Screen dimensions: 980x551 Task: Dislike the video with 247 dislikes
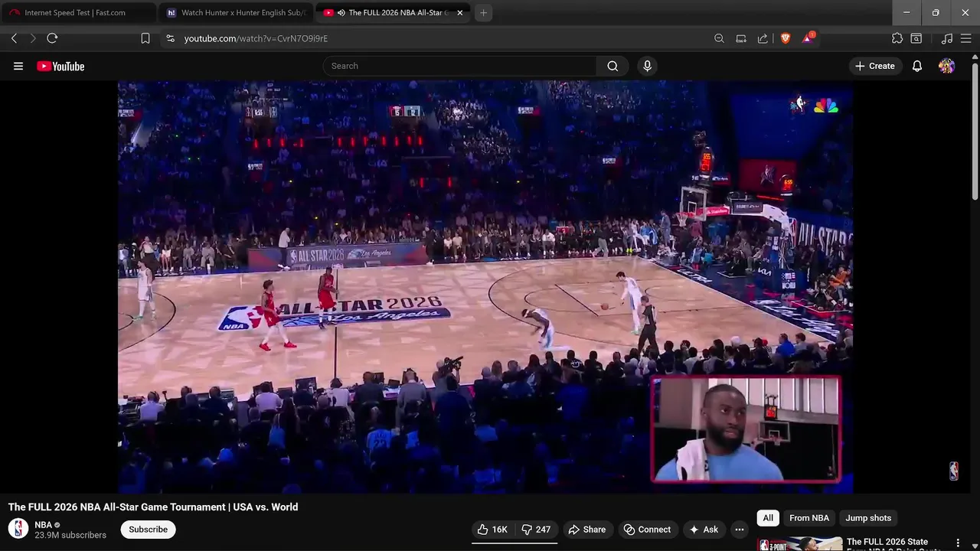click(x=536, y=530)
